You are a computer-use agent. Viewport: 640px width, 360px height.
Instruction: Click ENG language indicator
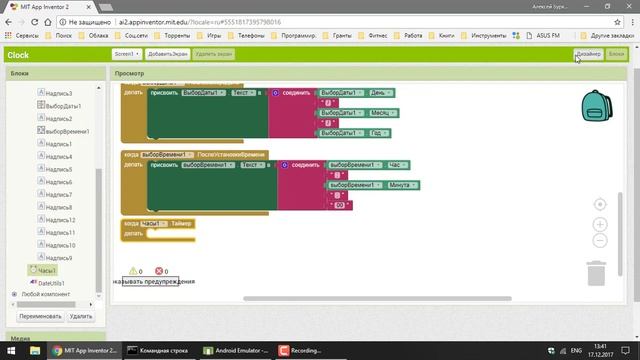click(x=576, y=351)
